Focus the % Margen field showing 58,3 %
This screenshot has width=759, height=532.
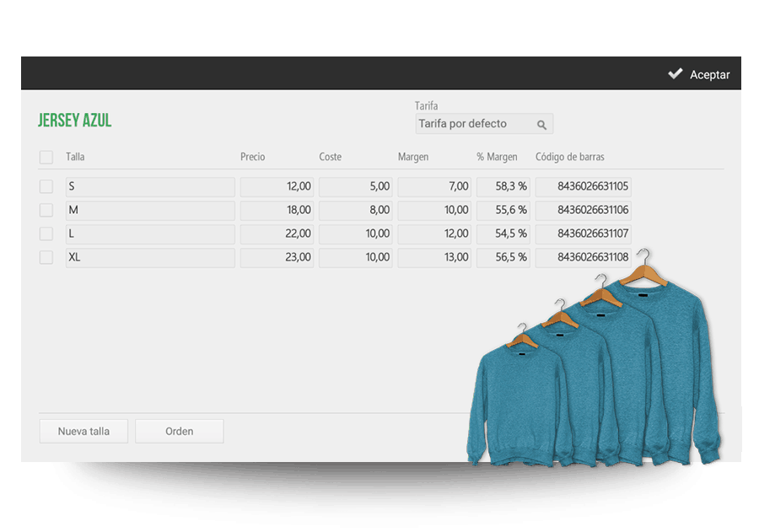coord(503,186)
